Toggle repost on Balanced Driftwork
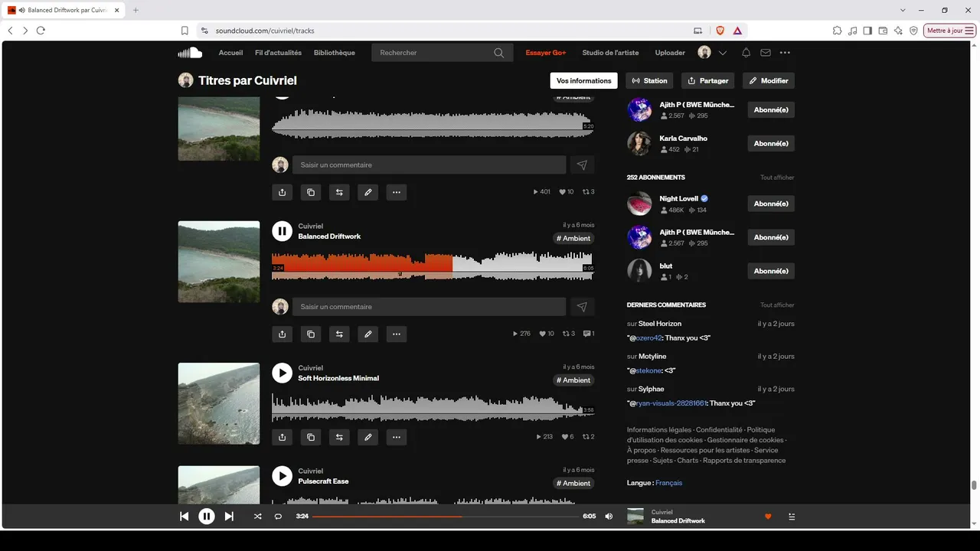This screenshot has width=980, height=551. tap(339, 334)
